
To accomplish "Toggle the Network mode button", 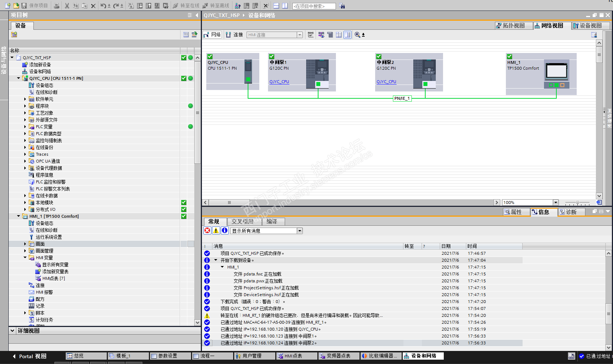I will pos(212,34).
